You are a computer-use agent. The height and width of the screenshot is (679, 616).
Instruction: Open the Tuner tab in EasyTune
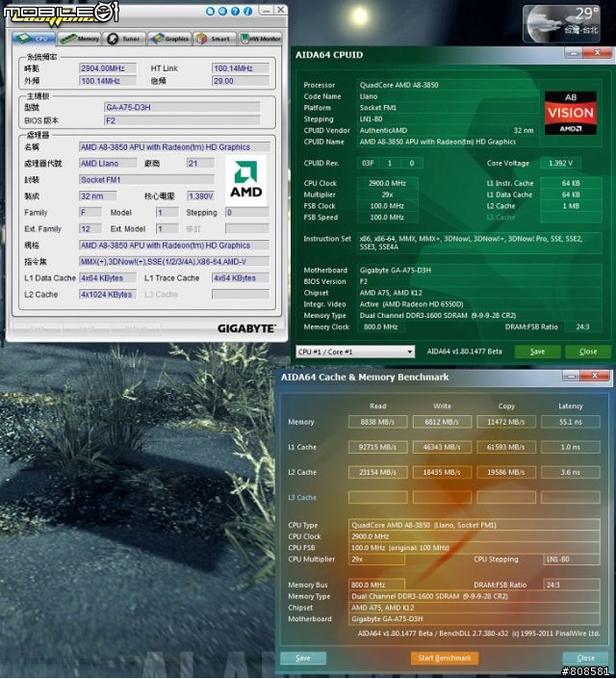[124, 39]
